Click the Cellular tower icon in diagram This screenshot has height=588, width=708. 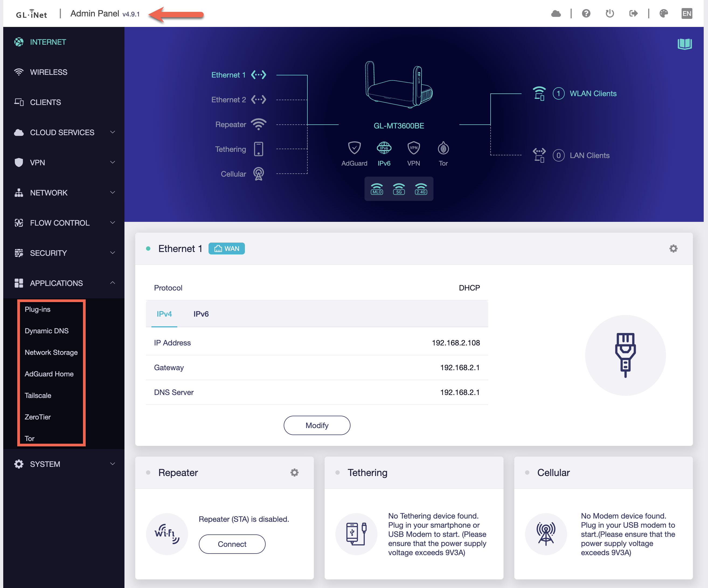[259, 174]
